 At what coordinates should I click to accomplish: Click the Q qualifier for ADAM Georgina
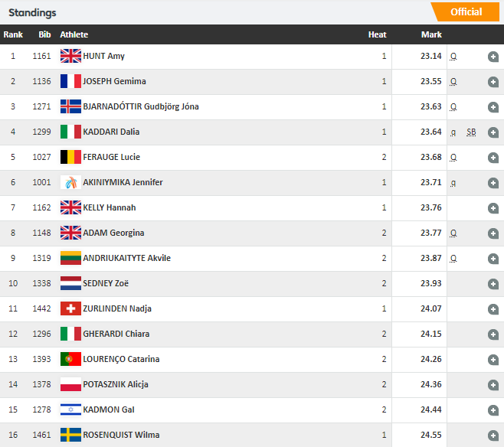[x=453, y=233]
